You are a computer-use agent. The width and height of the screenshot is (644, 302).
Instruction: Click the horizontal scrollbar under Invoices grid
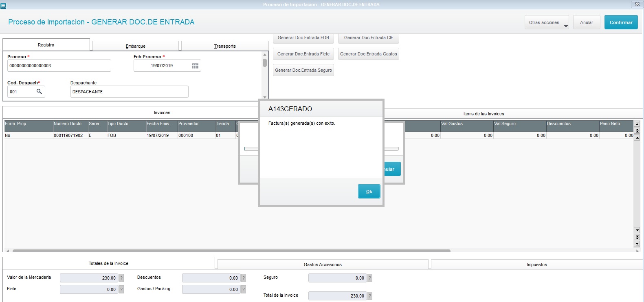point(231,250)
